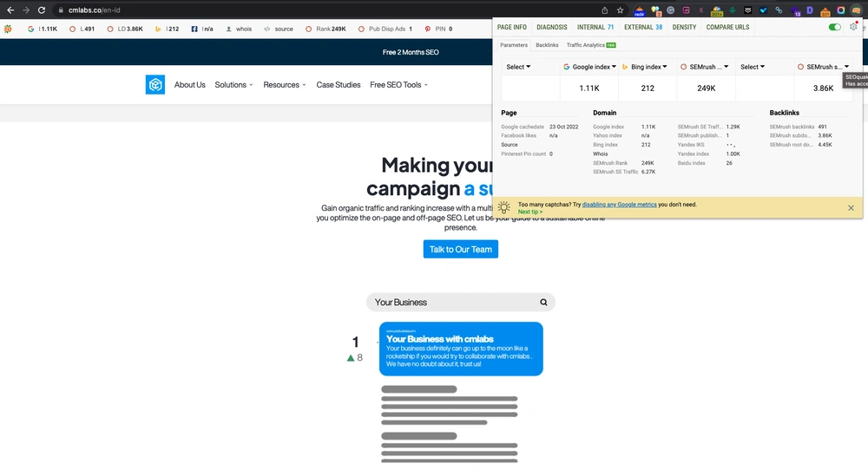Click the Google index 1.11K SEObar item
Screen dimensions: 868x470
(x=43, y=29)
